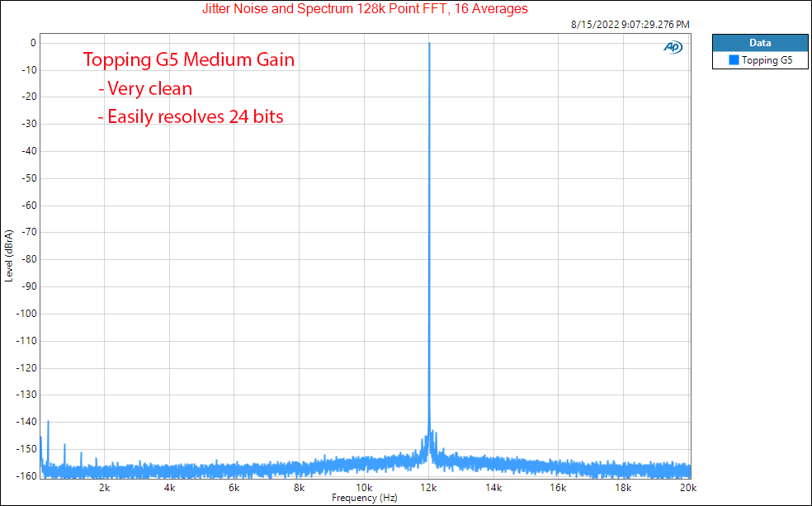Click the AP logo in the graph corner
The width and height of the screenshot is (812, 506).
[x=673, y=48]
